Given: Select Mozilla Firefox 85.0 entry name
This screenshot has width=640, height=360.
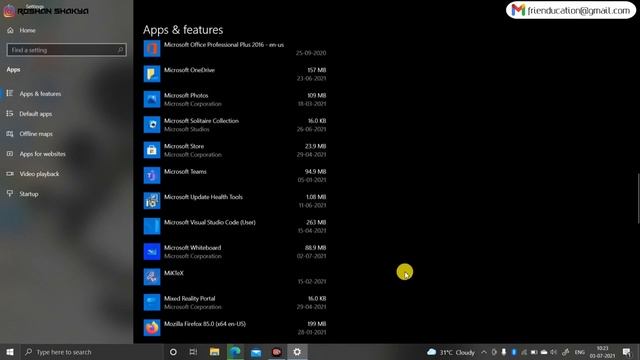Looking at the screenshot, I should click(x=205, y=324).
